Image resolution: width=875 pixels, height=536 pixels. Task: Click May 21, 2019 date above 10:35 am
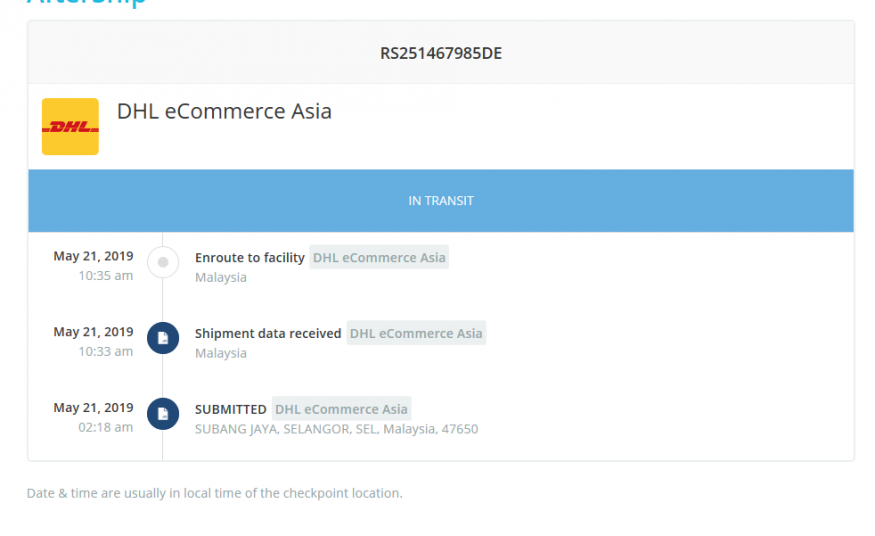point(93,256)
